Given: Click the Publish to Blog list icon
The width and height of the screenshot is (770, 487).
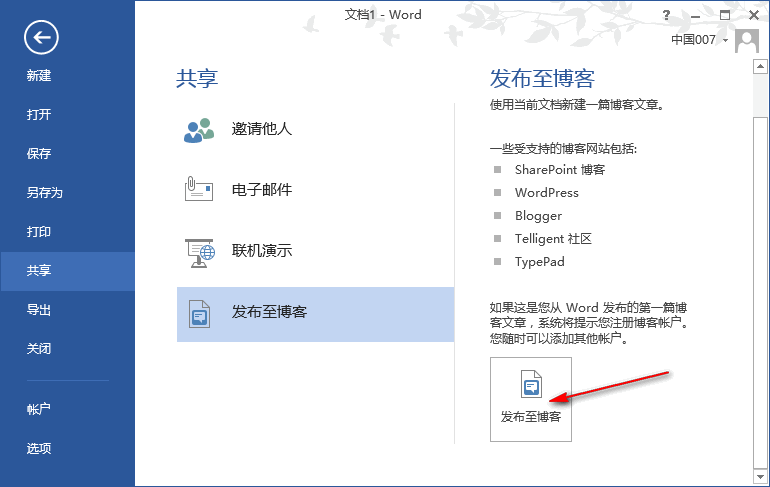Looking at the screenshot, I should (x=199, y=314).
